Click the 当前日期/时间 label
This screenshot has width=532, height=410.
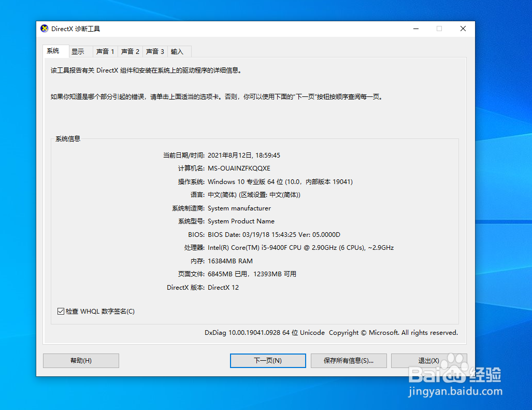(x=184, y=155)
